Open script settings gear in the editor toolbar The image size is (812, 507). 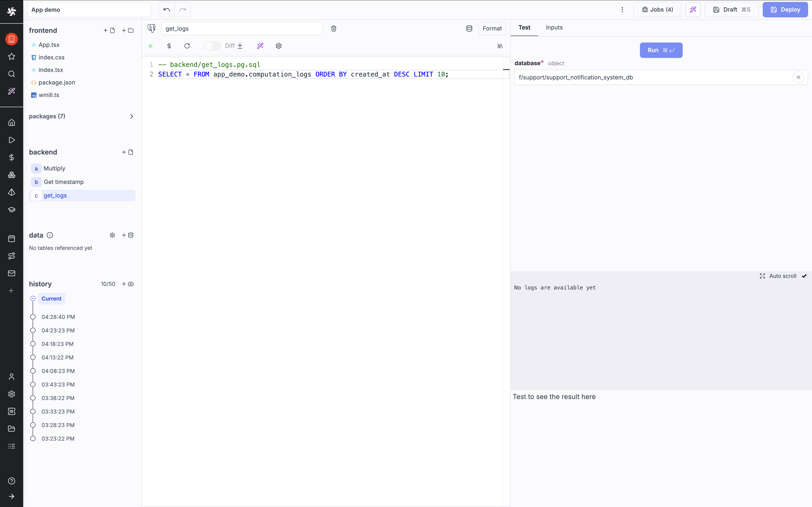click(278, 46)
